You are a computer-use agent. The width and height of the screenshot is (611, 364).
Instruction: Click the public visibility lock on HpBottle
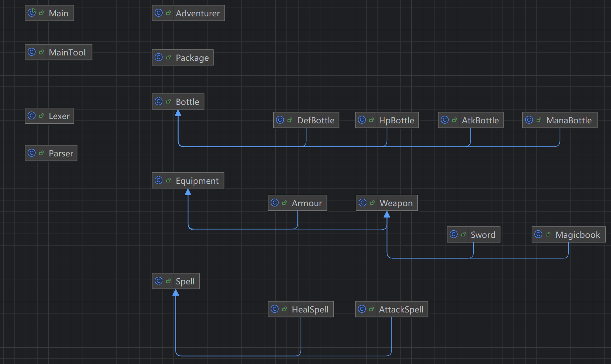[x=372, y=120]
